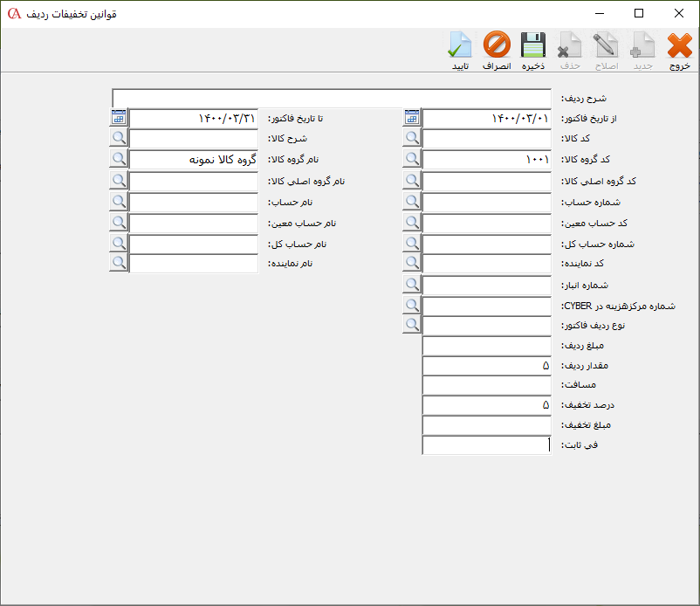
Task: Search lookup for کد کالا field
Action: [x=412, y=139]
